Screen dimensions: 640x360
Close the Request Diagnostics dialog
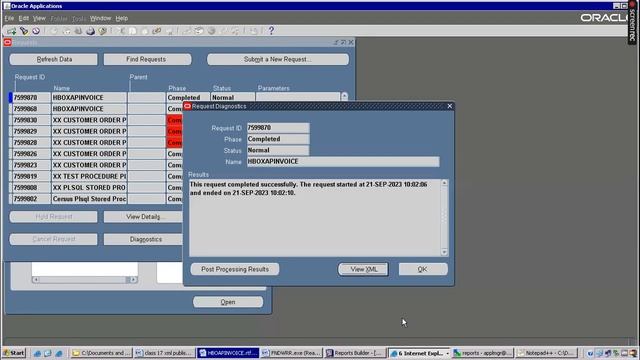pyautogui.click(x=449, y=106)
